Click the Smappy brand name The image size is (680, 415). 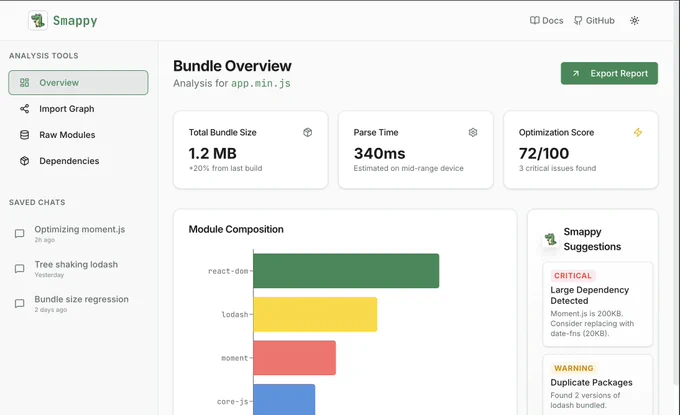(x=75, y=20)
